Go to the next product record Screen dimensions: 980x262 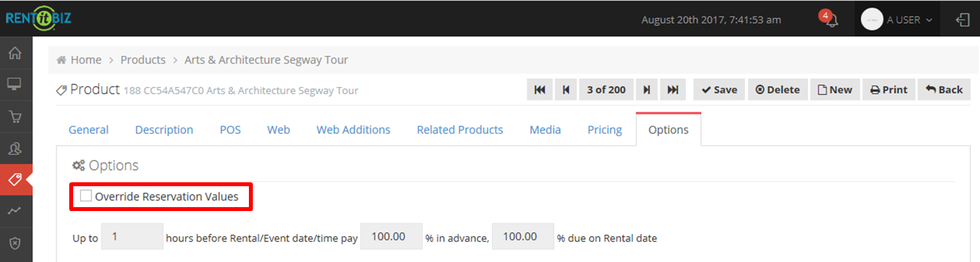pyautogui.click(x=646, y=90)
